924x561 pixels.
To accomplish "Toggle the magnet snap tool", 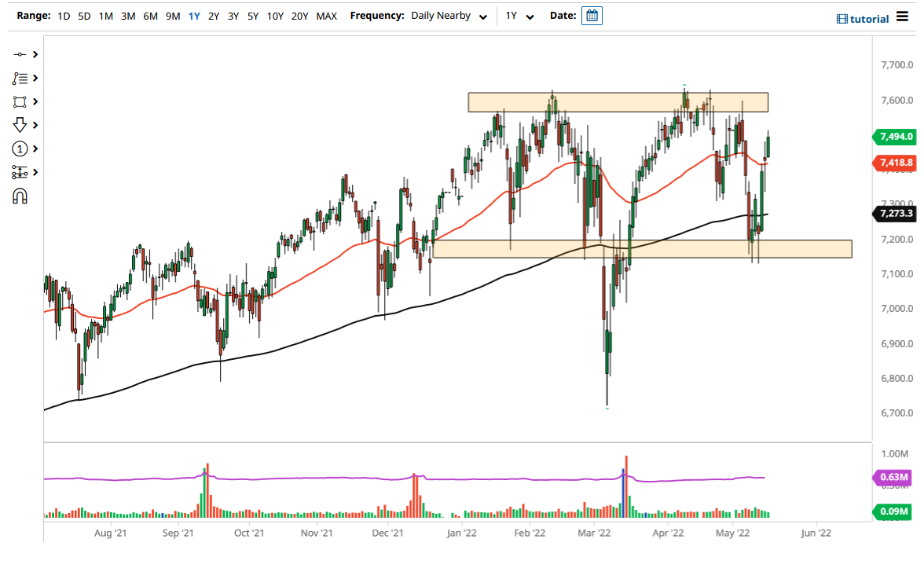I will coord(20,196).
